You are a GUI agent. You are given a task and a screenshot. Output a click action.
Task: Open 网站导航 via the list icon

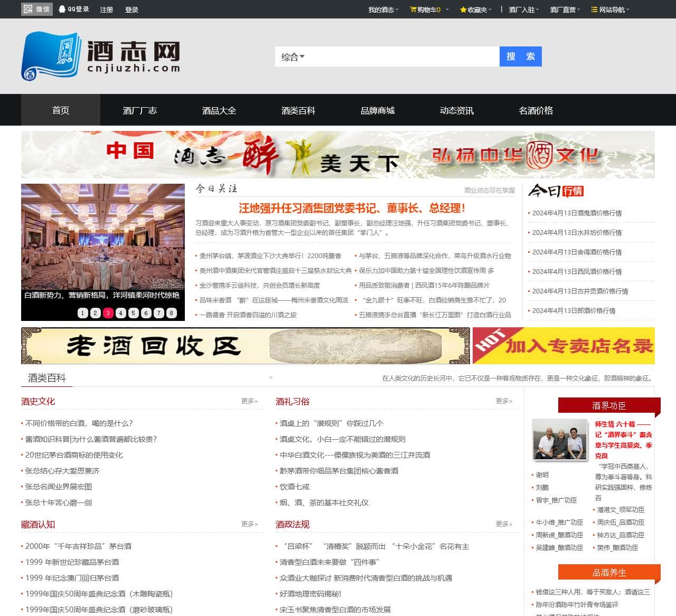click(593, 9)
